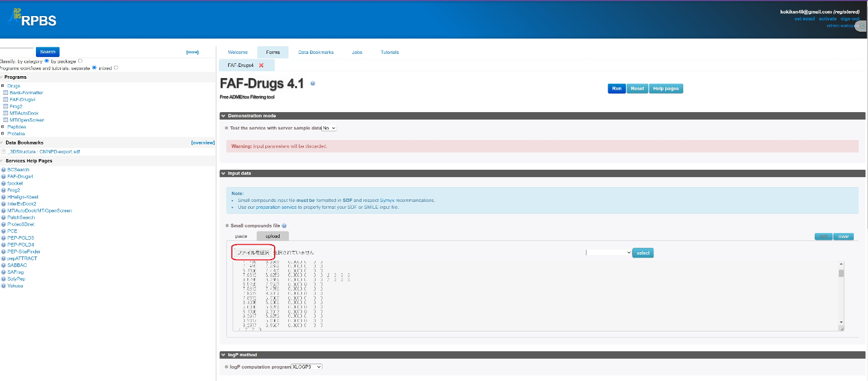Image resolution: width=868 pixels, height=381 pixels.
Task: Open InterEvDock2 help page link
Action: (x=22, y=204)
